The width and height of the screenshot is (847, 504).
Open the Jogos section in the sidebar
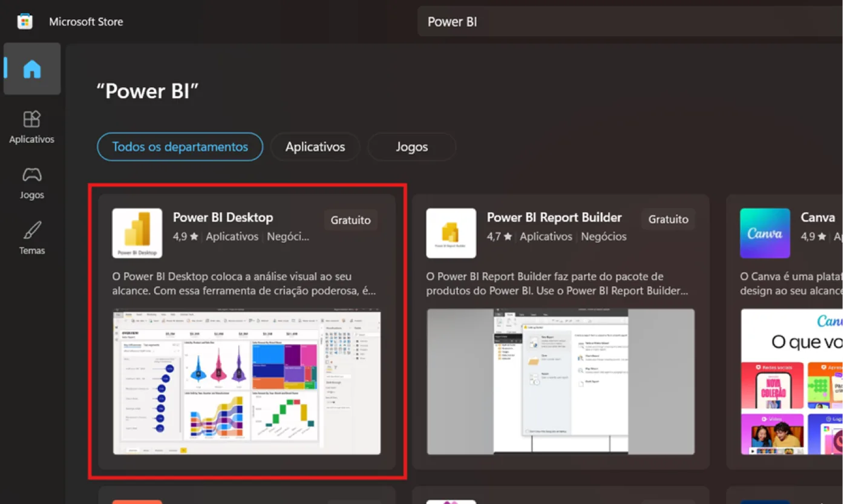(x=32, y=183)
